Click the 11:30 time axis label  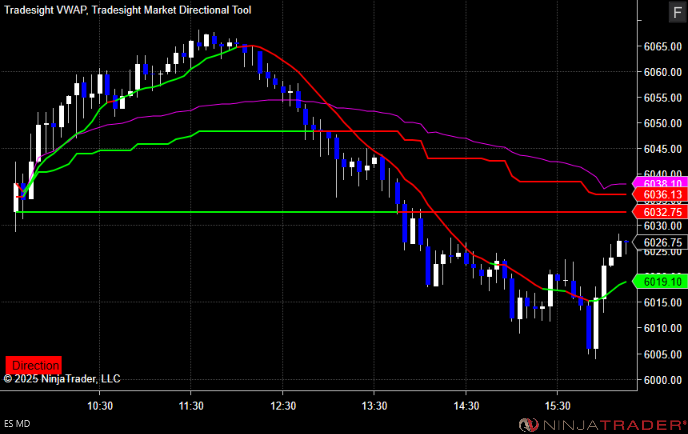[191, 406]
